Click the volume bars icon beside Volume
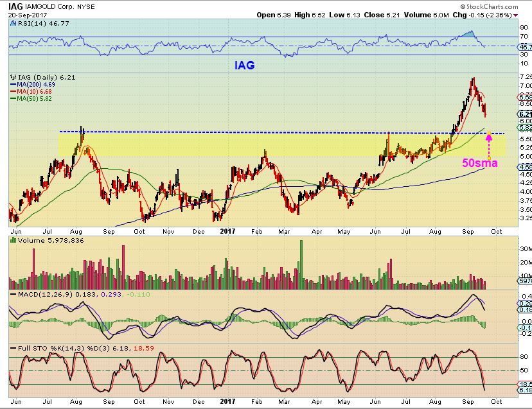This screenshot has width=532, height=409. [x=13, y=240]
